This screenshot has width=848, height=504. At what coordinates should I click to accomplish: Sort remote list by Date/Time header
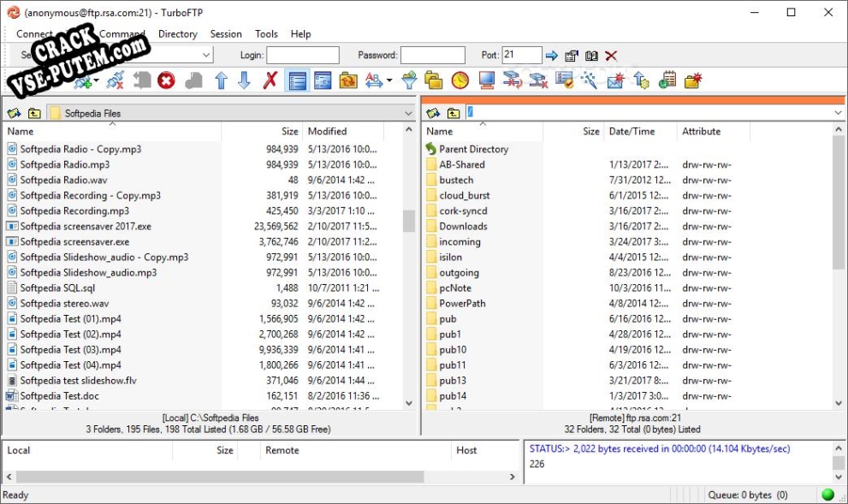(x=640, y=131)
